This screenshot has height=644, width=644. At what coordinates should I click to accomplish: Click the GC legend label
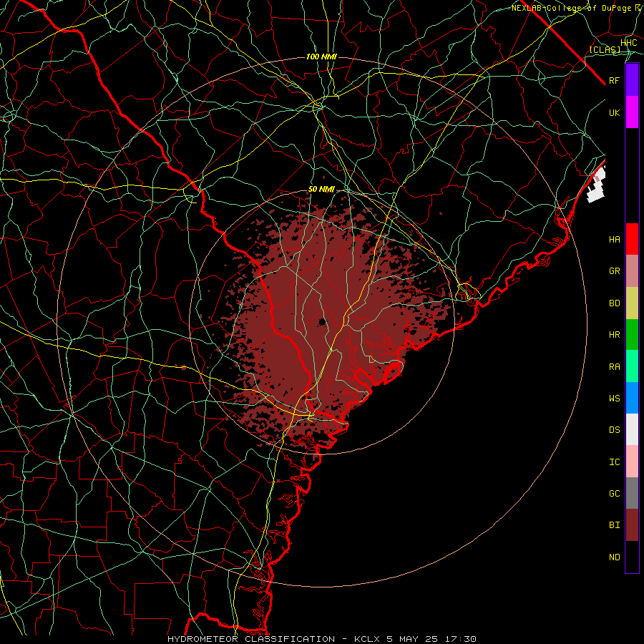coord(614,494)
